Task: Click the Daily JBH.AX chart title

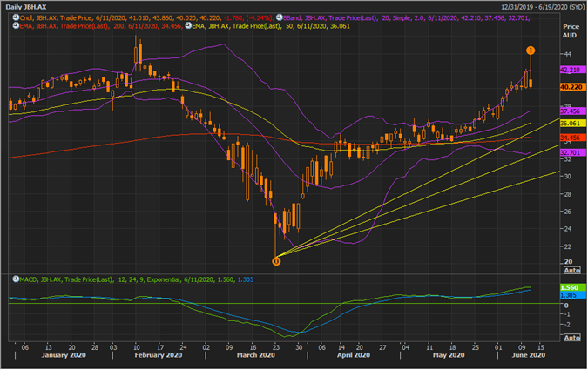Action: point(26,7)
